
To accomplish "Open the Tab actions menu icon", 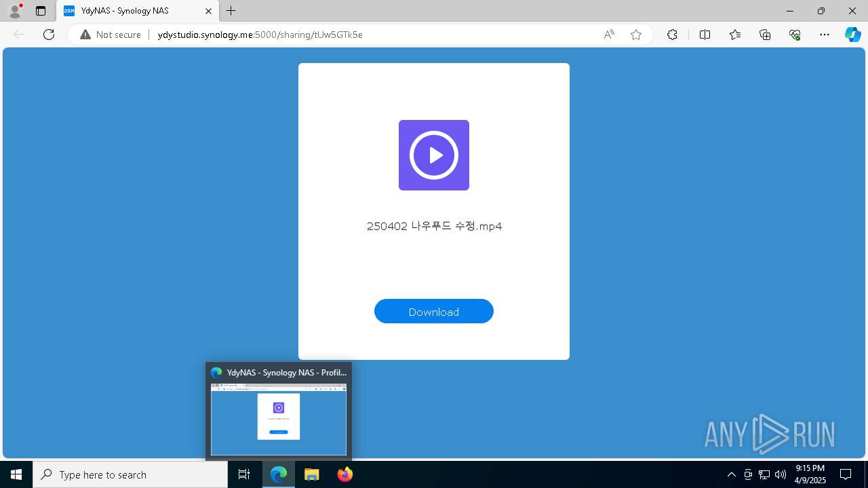I will (x=41, y=11).
